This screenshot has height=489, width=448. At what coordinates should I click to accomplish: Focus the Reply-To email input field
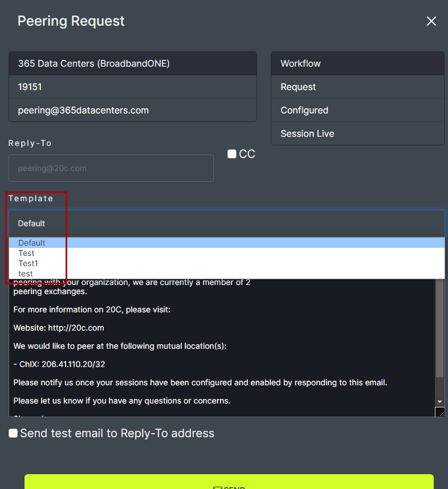tap(111, 168)
